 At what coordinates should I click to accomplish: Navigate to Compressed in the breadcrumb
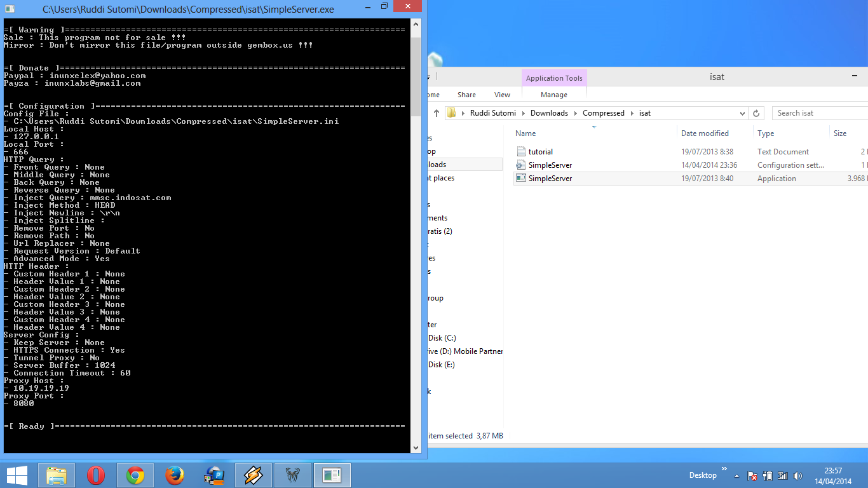[x=604, y=113]
